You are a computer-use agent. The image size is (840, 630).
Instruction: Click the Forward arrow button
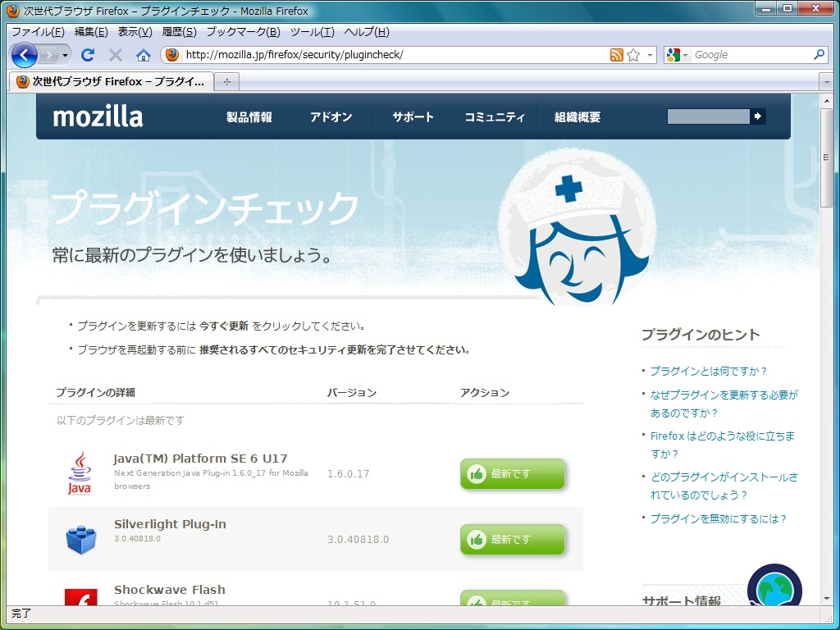pos(48,55)
